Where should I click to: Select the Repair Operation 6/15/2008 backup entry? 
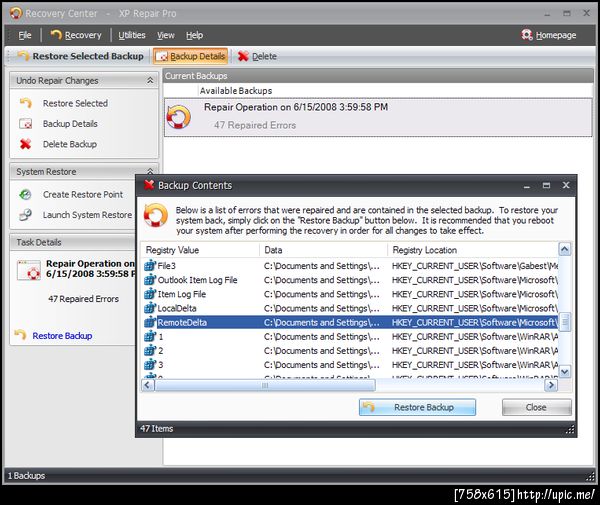click(378, 117)
